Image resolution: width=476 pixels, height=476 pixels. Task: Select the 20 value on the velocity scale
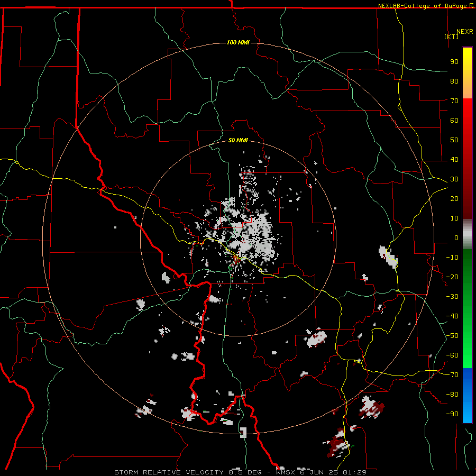coord(454,199)
